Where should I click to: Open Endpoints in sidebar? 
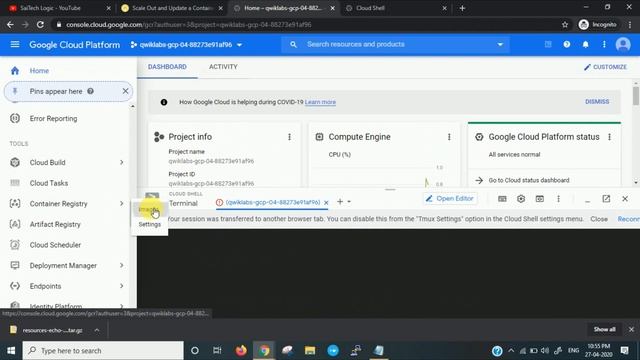[45, 286]
